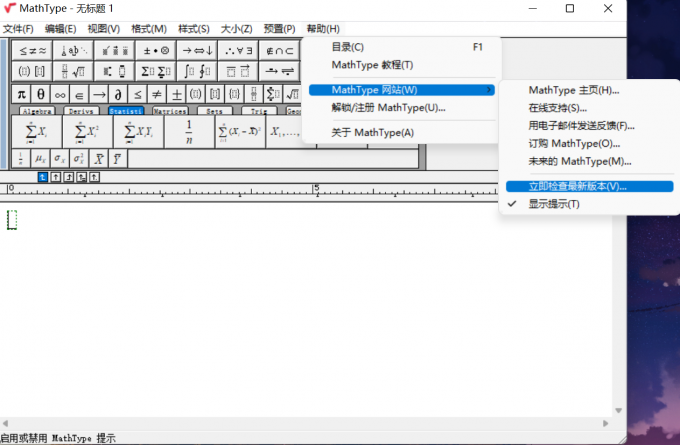
Task: Switch to the Sets tab
Action: tap(214, 111)
